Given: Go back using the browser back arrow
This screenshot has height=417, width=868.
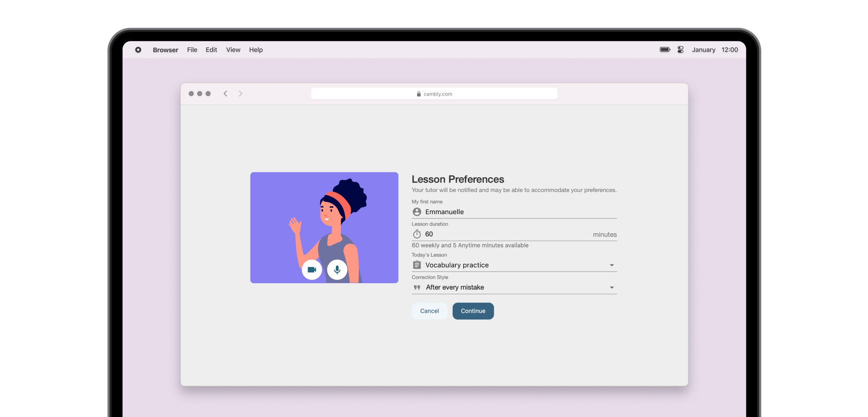Looking at the screenshot, I should [x=225, y=94].
